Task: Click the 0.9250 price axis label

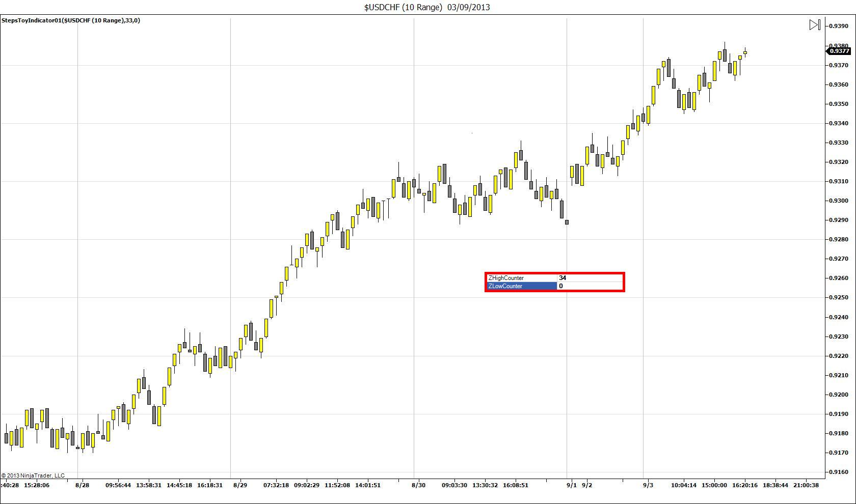Action: (x=839, y=297)
